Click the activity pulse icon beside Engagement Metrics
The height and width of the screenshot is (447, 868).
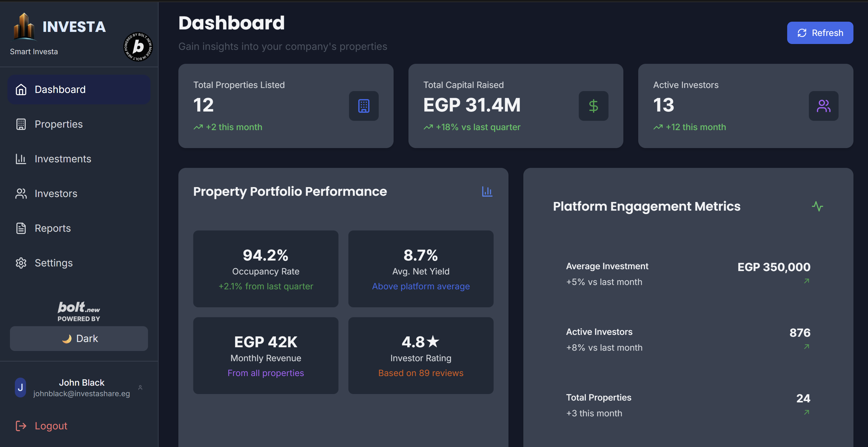(817, 206)
